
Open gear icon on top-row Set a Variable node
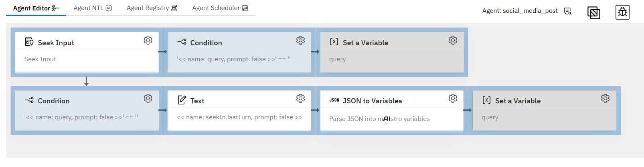tap(453, 40)
